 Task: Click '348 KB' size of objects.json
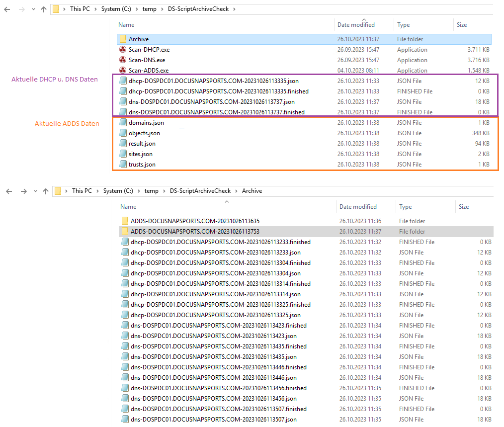tap(481, 133)
